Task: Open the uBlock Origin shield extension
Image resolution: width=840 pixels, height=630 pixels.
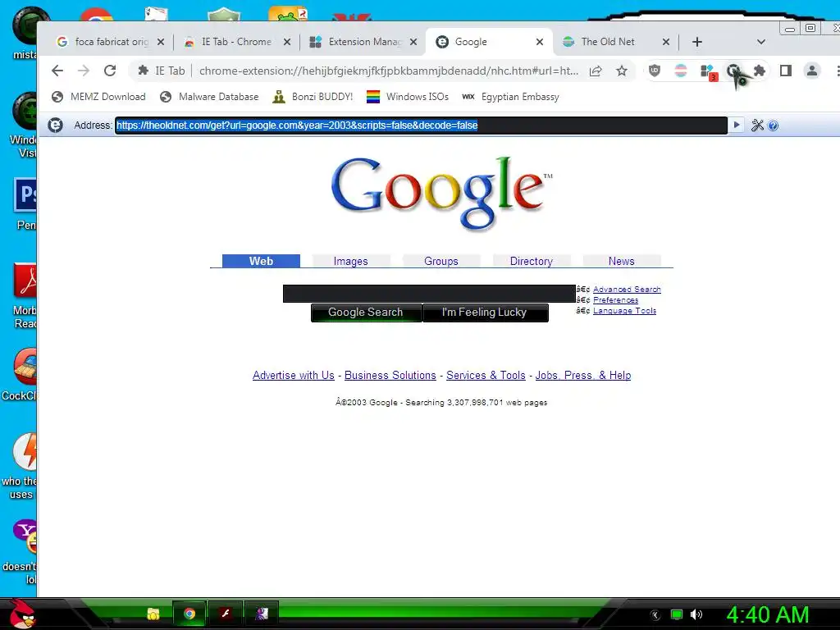Action: click(655, 71)
